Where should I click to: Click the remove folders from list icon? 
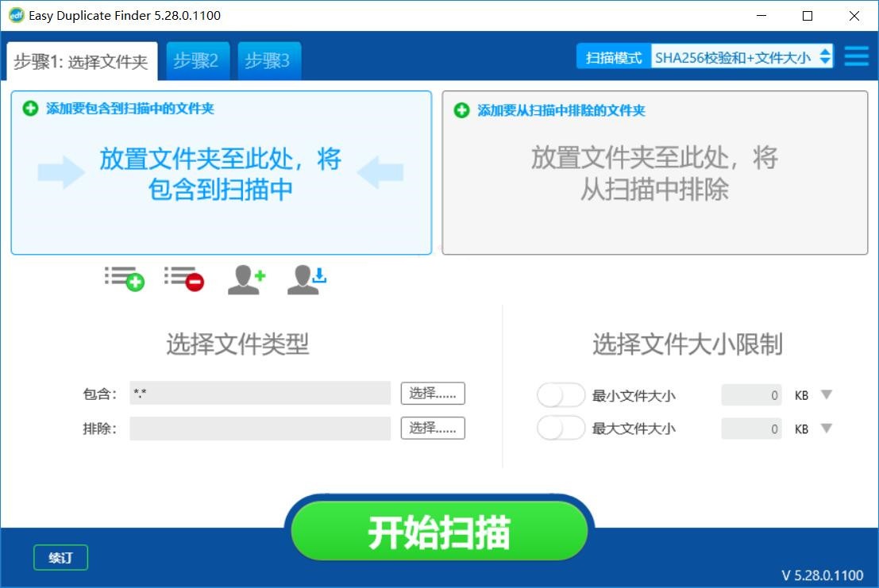(184, 279)
